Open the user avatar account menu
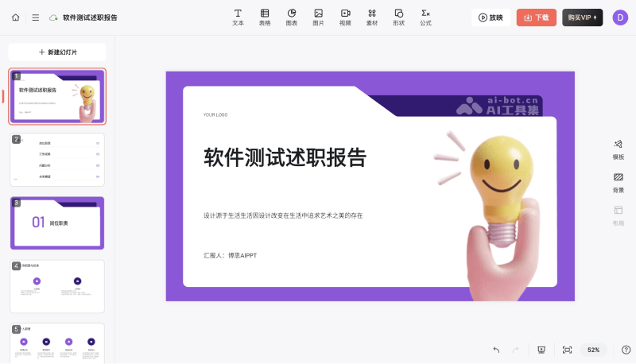The width and height of the screenshot is (636, 364). click(x=620, y=17)
